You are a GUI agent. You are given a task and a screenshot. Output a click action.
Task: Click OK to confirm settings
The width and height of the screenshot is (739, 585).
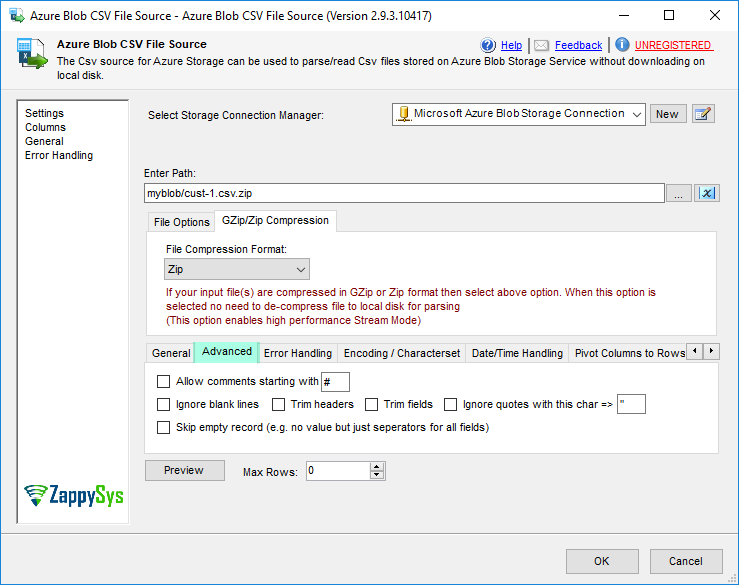pyautogui.click(x=602, y=561)
